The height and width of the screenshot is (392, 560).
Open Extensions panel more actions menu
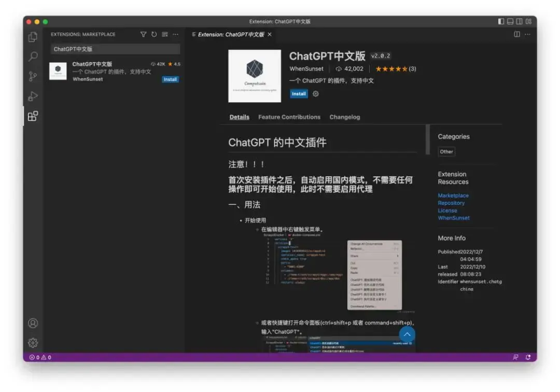(x=175, y=34)
